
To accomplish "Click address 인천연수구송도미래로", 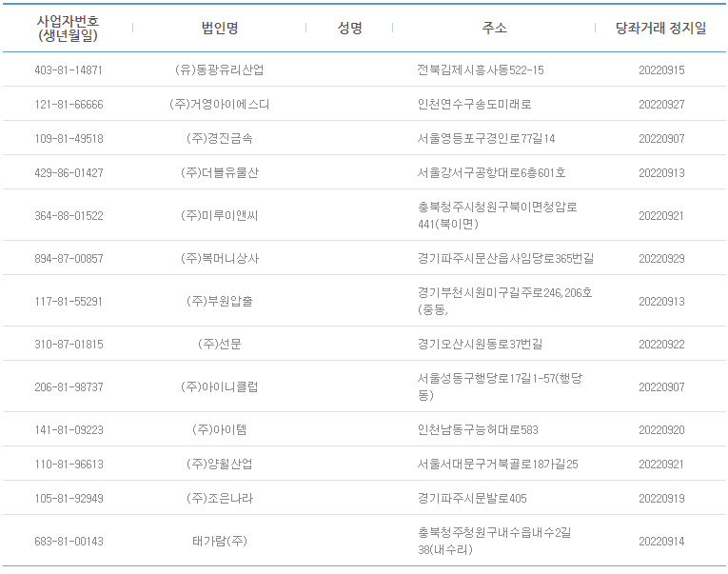I will tap(474, 104).
